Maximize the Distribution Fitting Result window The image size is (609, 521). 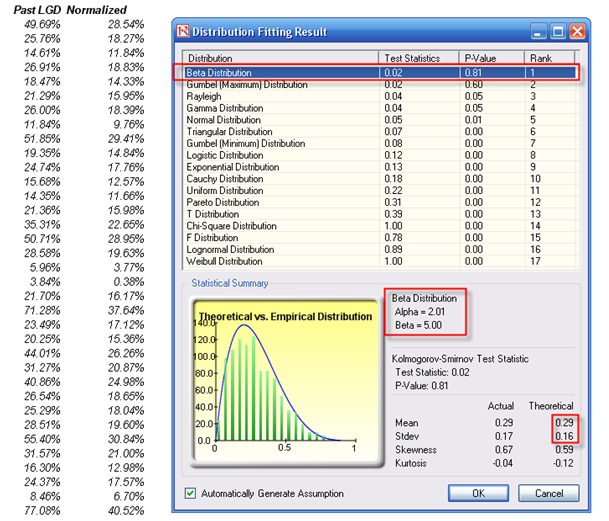coord(558,31)
